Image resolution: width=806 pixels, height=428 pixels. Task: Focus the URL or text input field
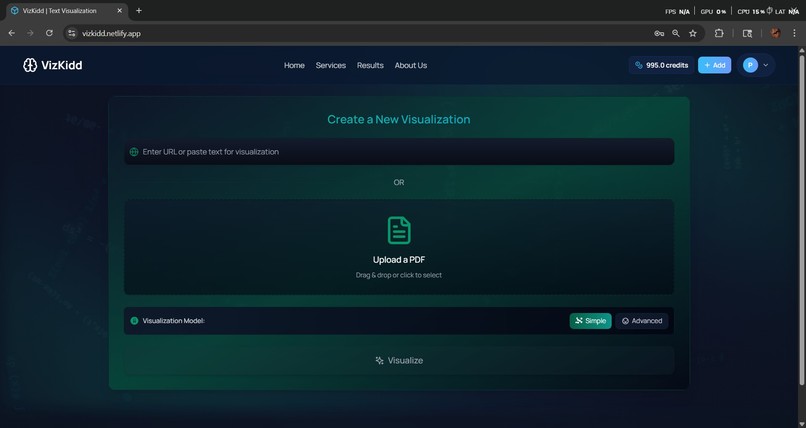pos(399,152)
